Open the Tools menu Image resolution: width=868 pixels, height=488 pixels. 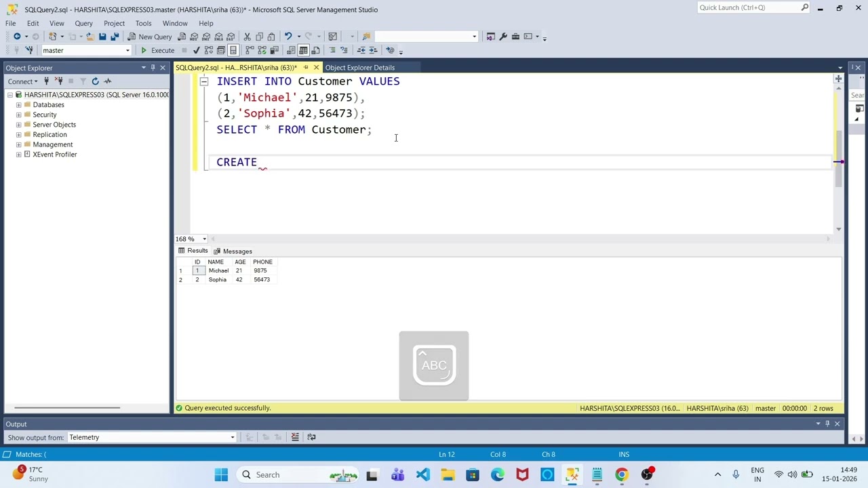[143, 23]
